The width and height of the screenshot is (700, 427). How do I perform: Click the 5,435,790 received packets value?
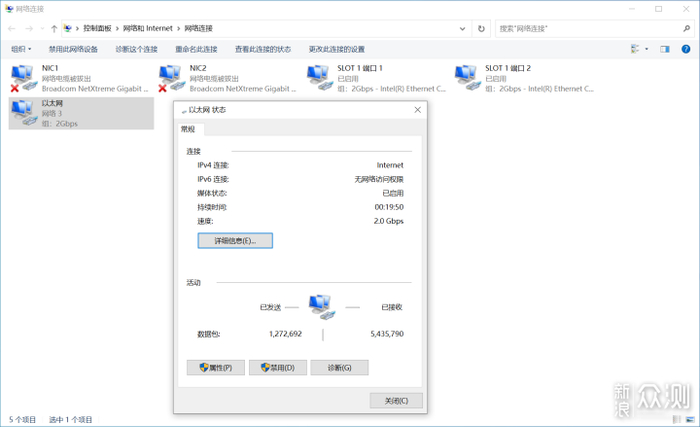coord(387,334)
